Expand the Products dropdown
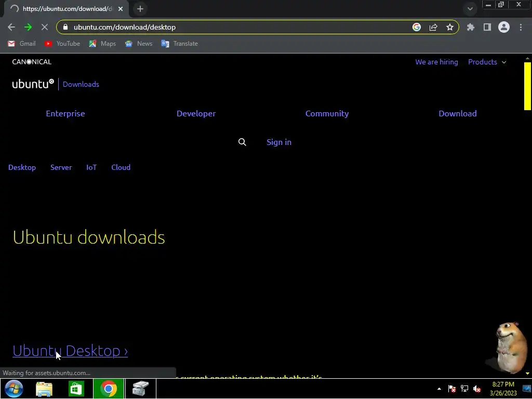Image resolution: width=532 pixels, height=399 pixels. pyautogui.click(x=487, y=62)
